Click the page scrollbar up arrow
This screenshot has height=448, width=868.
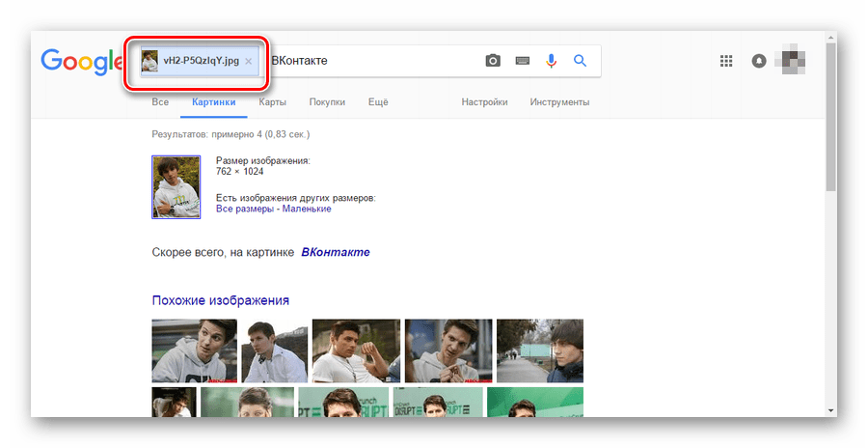[x=831, y=37]
